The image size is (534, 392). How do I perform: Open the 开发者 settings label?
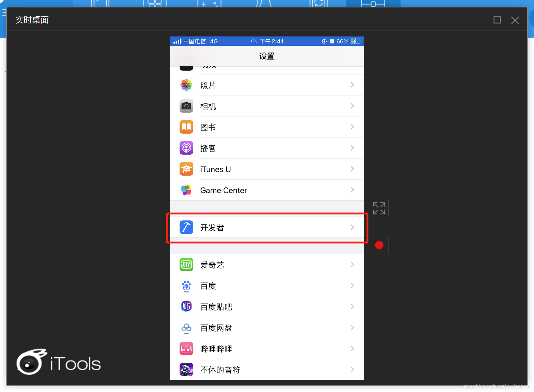coord(212,228)
